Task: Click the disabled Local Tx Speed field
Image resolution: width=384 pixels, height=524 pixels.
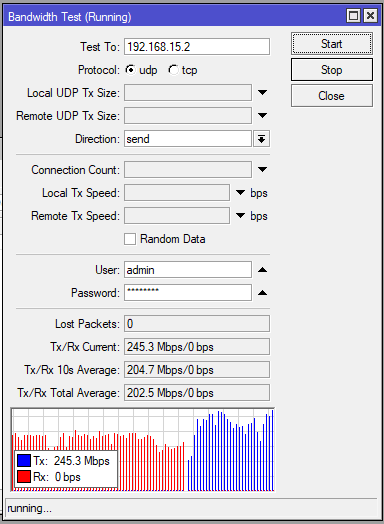Action: (x=177, y=193)
